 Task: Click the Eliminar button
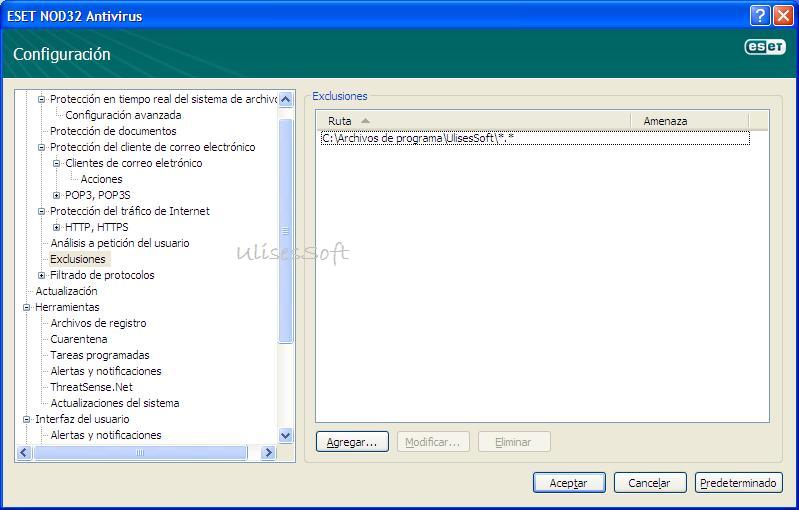point(514,442)
